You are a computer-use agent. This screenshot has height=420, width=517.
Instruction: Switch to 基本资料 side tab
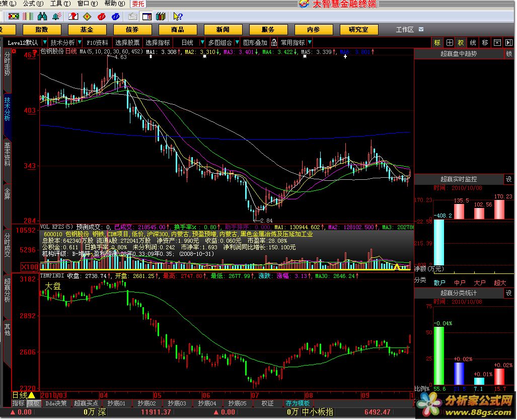[x=7, y=155]
